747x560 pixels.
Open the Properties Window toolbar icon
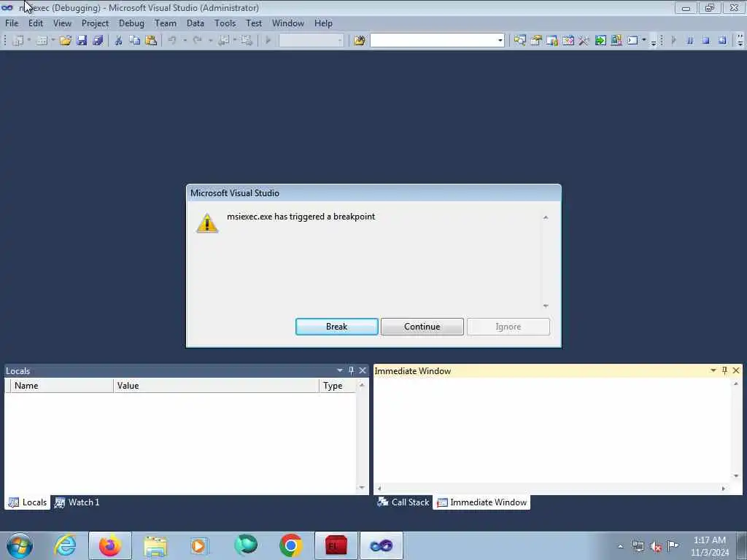point(536,41)
